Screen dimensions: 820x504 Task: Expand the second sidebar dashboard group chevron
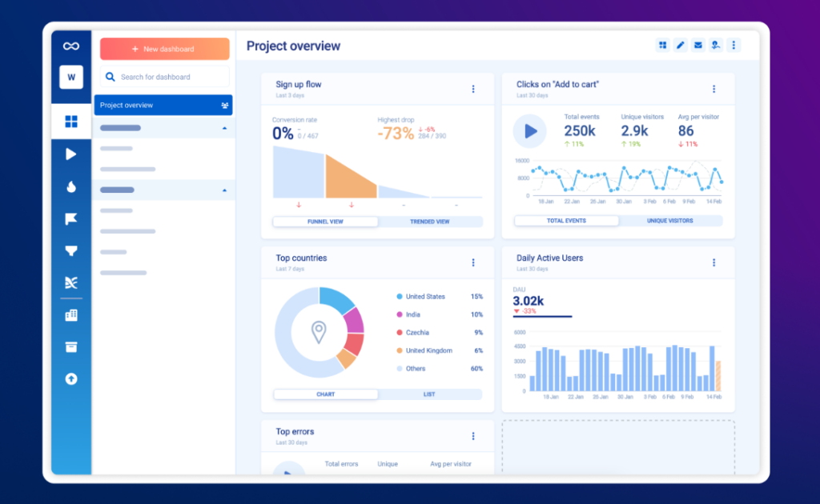[226, 190]
